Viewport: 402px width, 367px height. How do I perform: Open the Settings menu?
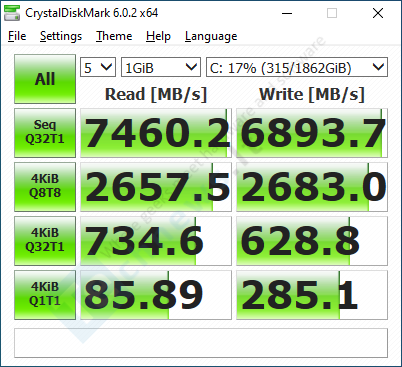coord(61,36)
